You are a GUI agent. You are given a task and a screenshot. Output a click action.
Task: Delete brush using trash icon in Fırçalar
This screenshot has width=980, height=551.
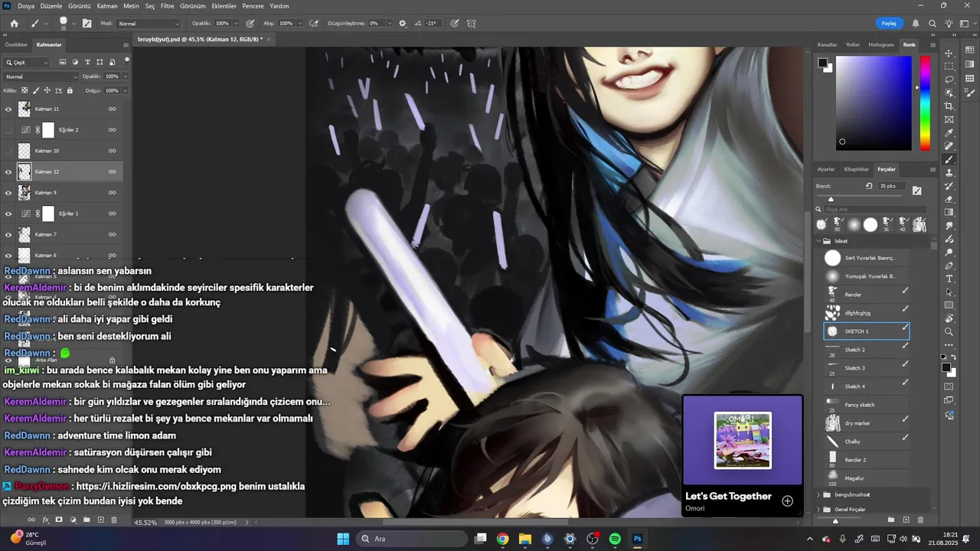(x=920, y=520)
